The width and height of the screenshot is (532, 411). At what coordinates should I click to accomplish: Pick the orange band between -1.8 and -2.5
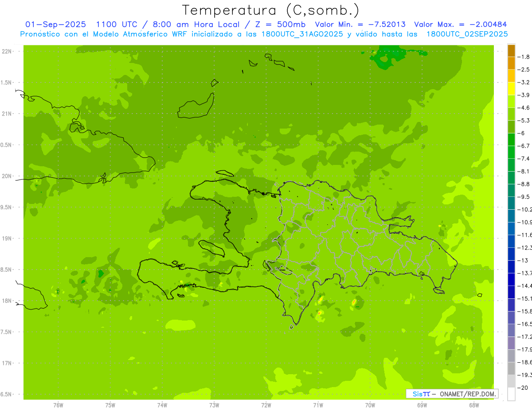(511, 63)
